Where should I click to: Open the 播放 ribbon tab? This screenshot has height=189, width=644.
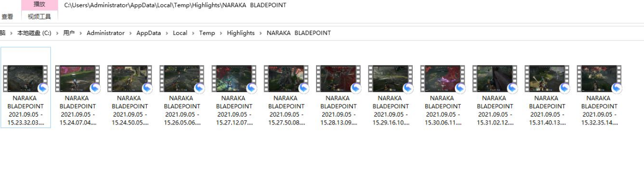40,4
